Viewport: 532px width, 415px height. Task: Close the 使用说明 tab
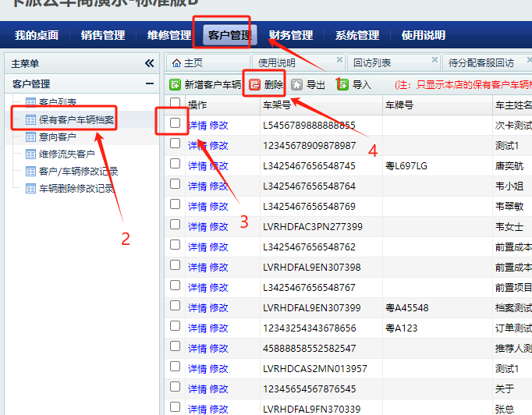click(339, 60)
